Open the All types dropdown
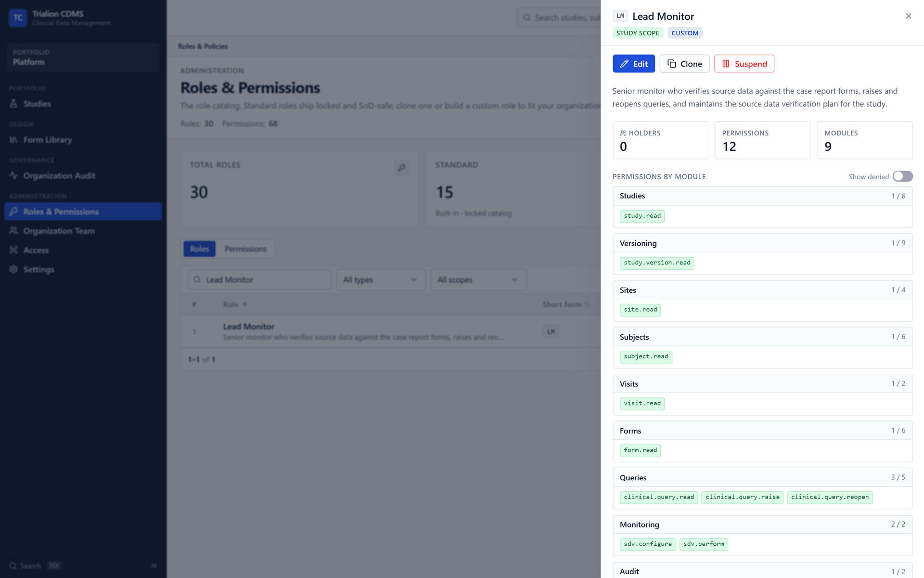 [x=380, y=280]
